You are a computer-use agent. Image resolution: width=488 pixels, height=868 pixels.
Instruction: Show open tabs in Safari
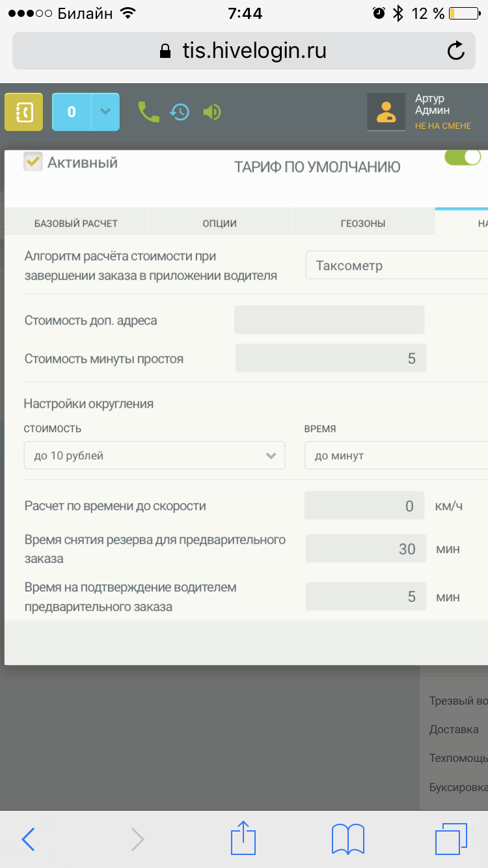pyautogui.click(x=451, y=838)
